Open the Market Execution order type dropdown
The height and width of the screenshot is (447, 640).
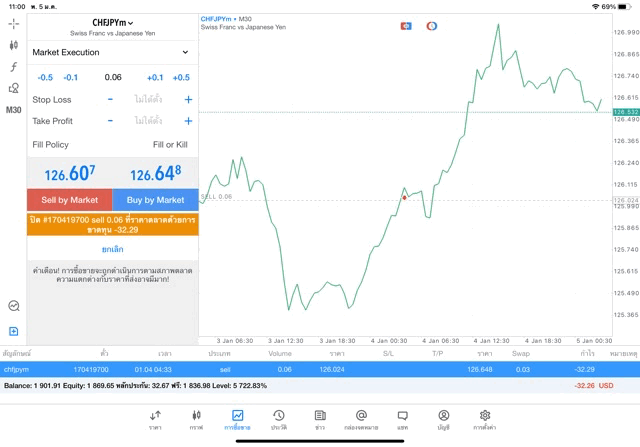tap(111, 52)
